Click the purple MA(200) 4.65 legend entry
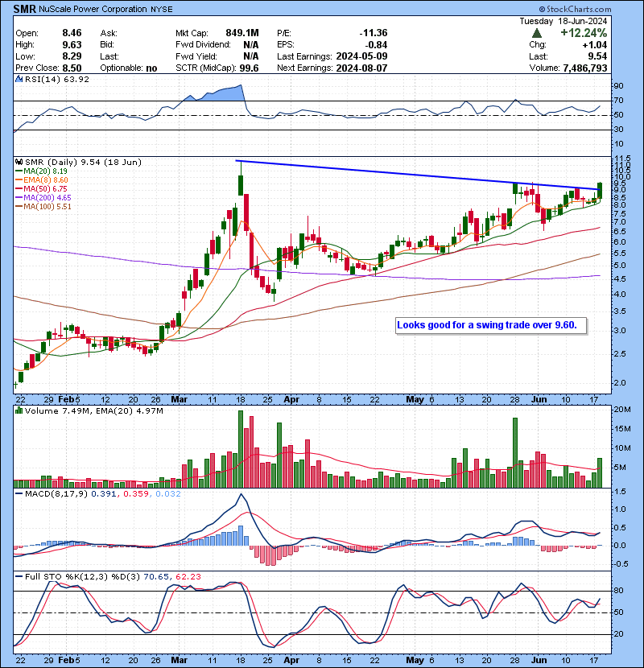This screenshot has width=644, height=668. [43, 198]
